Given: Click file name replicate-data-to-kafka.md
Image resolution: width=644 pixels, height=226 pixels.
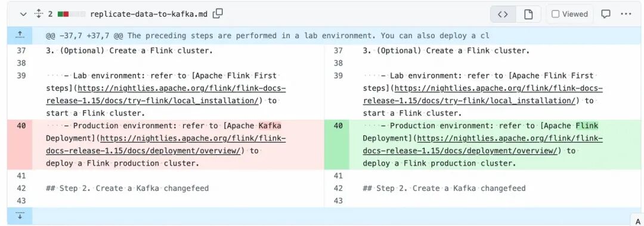Looking at the screenshot, I should pos(148,14).
